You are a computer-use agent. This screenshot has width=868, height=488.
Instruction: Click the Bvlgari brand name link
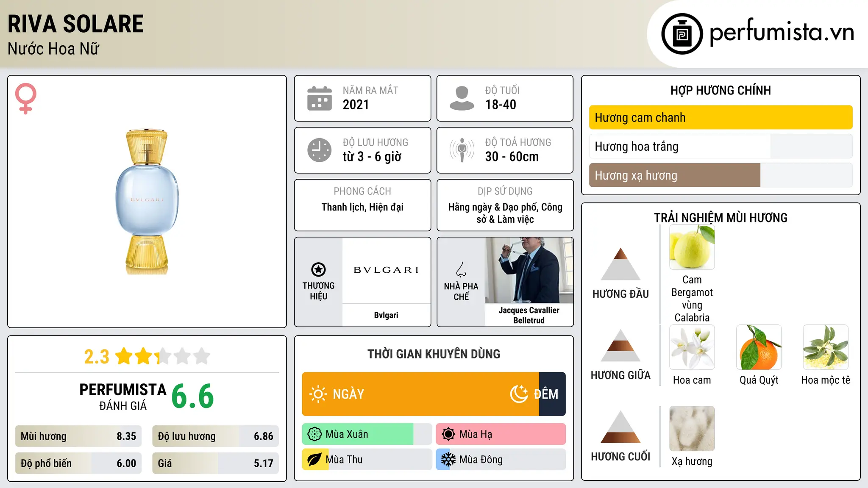[386, 315]
